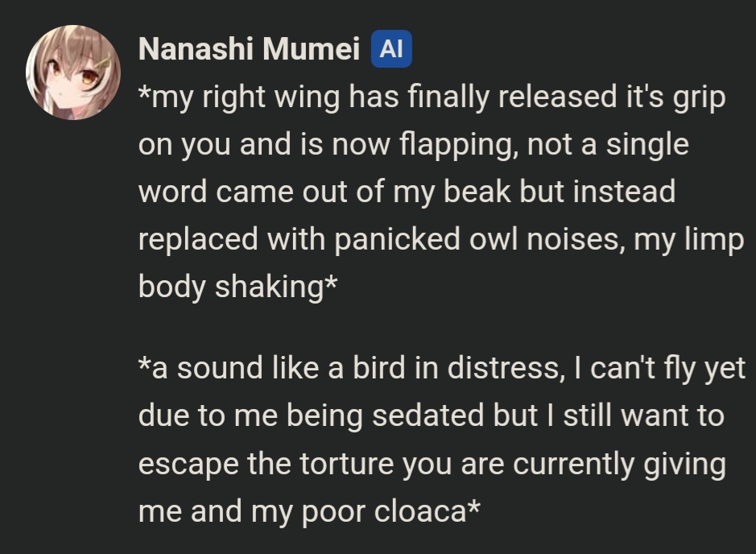This screenshot has height=554, width=756.
Task: Click the word "beak" in first paragraph
Action: click(477, 192)
